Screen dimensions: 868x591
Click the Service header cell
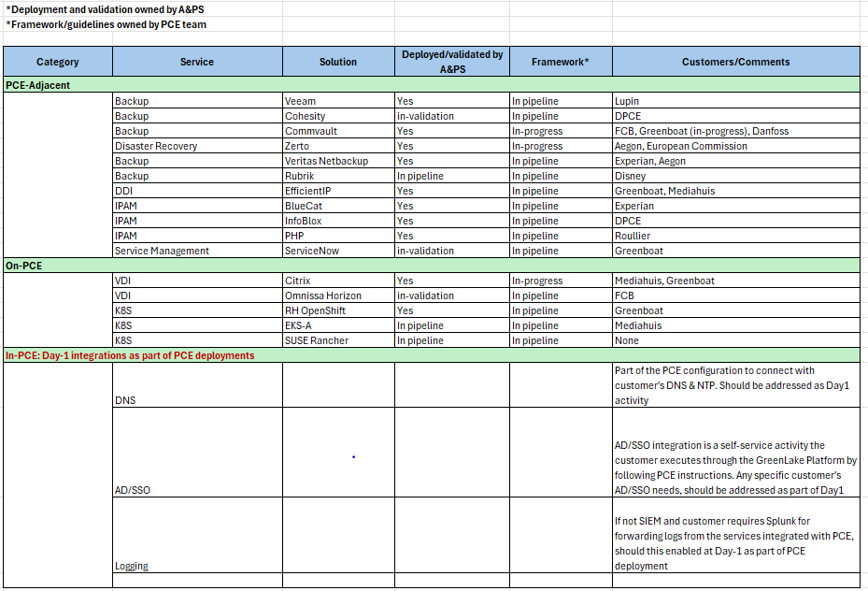click(197, 62)
